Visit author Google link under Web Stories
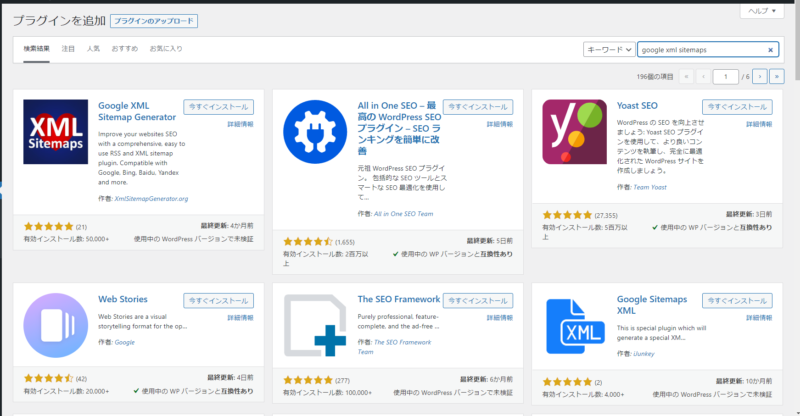Viewport: 800px width, 416px height. pos(124,342)
